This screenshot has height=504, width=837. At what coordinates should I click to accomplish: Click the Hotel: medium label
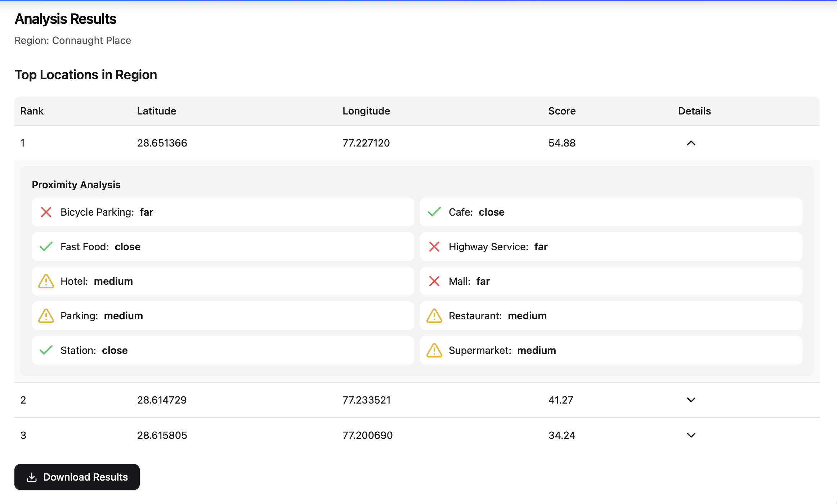(x=97, y=281)
